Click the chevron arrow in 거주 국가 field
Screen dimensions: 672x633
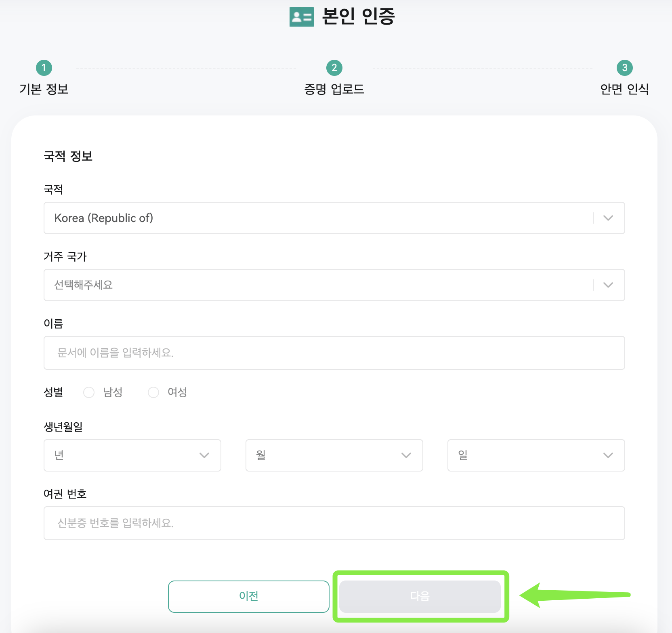point(608,285)
